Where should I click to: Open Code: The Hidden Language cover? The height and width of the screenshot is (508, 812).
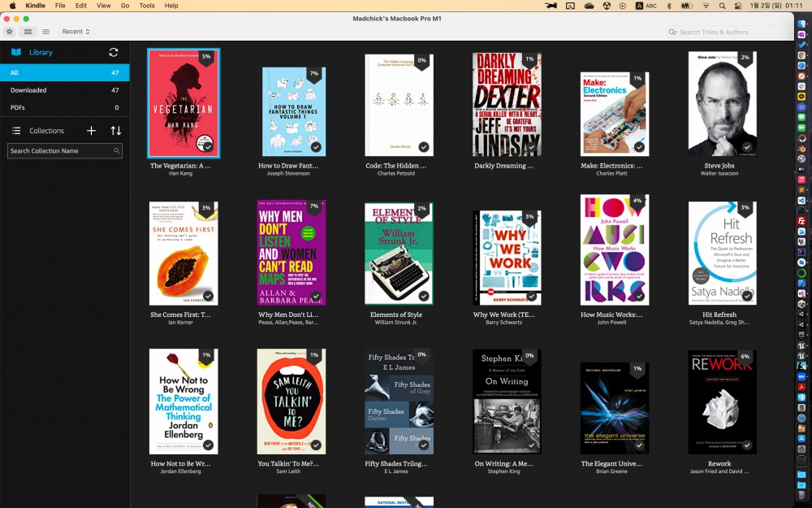400,105
